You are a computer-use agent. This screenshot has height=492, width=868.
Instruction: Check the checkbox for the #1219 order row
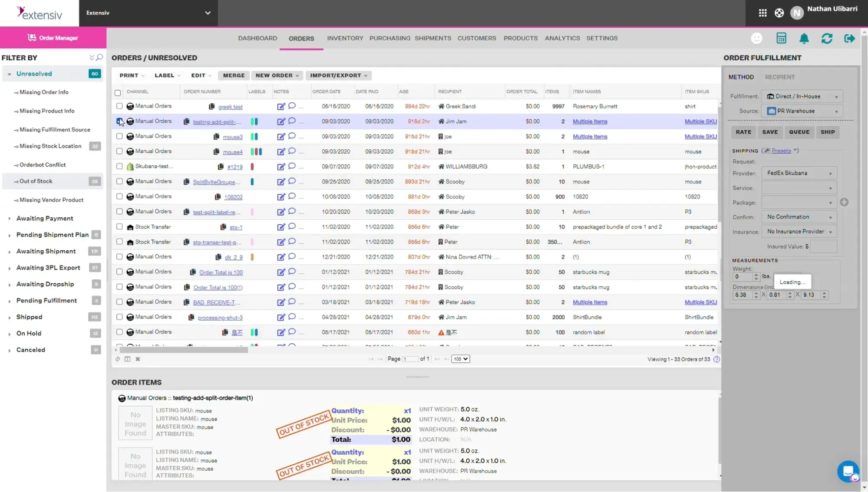coord(119,166)
